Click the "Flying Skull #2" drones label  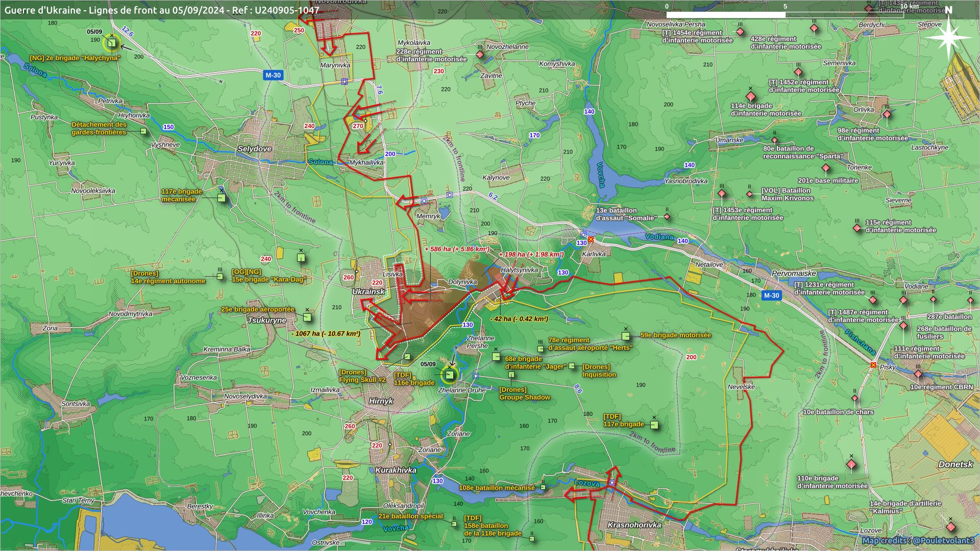pos(362,380)
